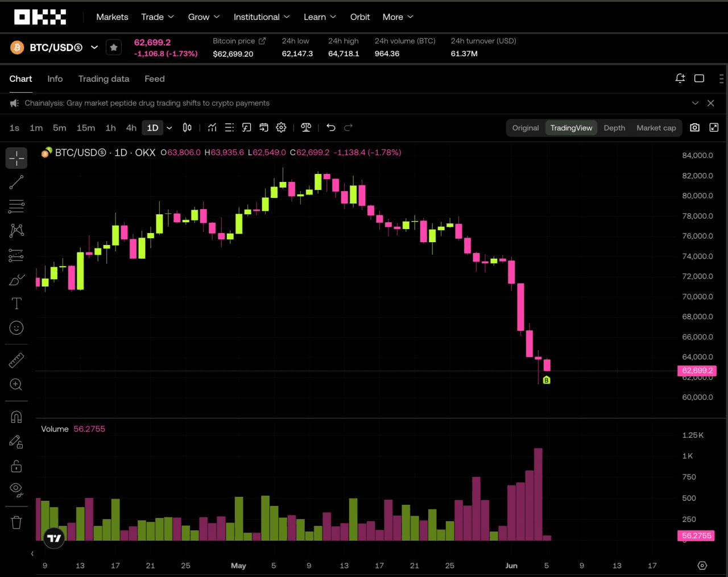728x577 pixels.
Task: Open time axis settings gear
Action: coord(702,566)
